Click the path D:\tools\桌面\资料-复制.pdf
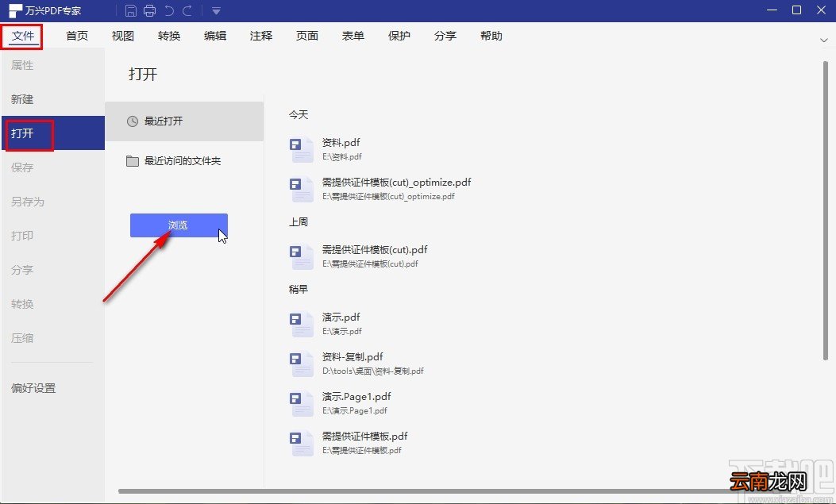 coord(372,371)
